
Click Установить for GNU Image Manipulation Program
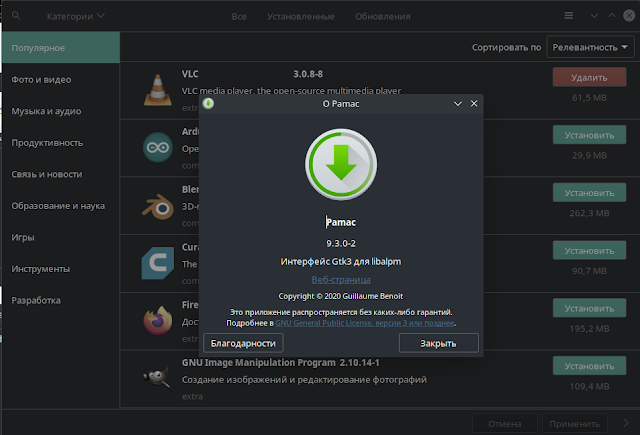coord(589,366)
